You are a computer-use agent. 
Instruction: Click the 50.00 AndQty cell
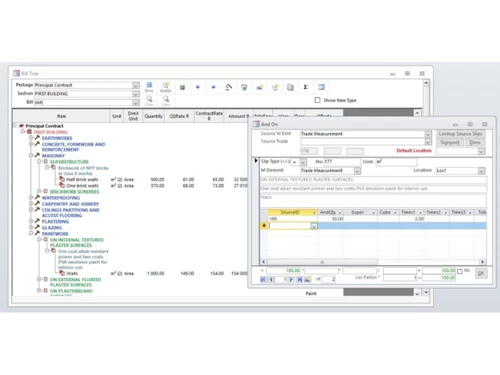pyautogui.click(x=330, y=219)
